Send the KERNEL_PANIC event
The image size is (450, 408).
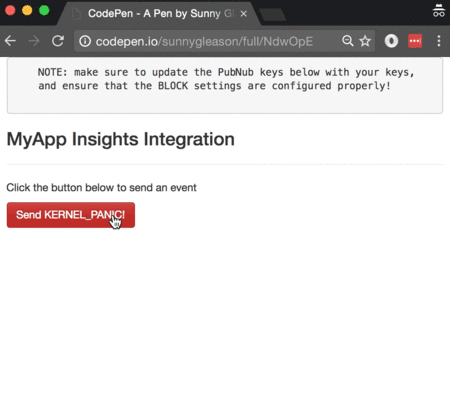click(x=71, y=215)
